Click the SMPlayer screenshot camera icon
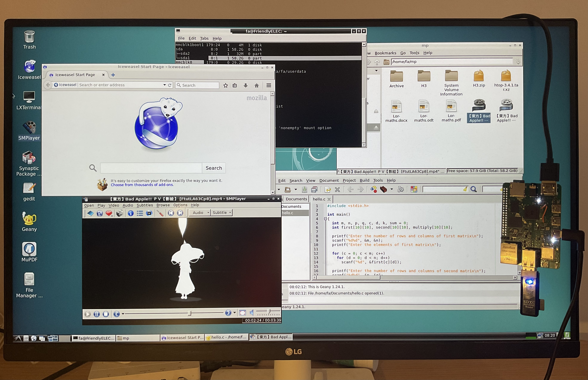The height and width of the screenshot is (380, 588). [x=120, y=213]
